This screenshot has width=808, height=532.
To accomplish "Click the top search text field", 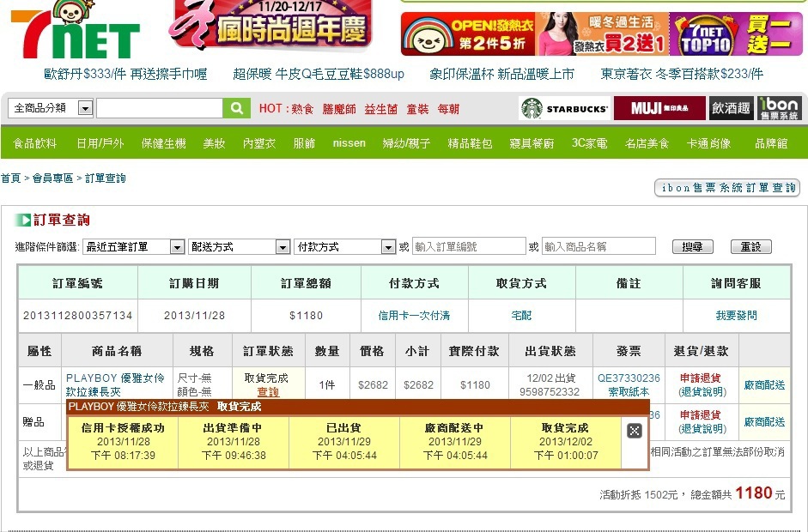I will (x=160, y=108).
